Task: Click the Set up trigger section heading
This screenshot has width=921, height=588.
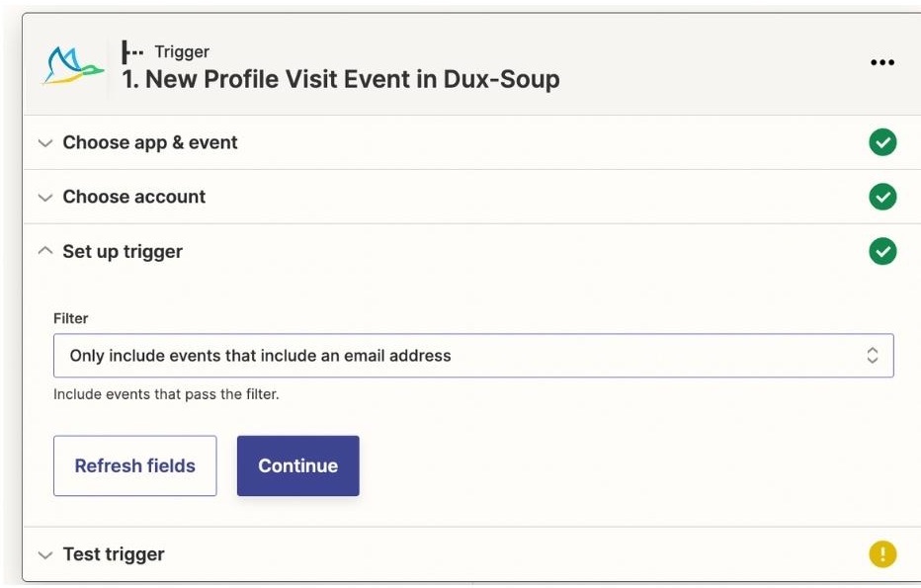Action: coord(123,251)
